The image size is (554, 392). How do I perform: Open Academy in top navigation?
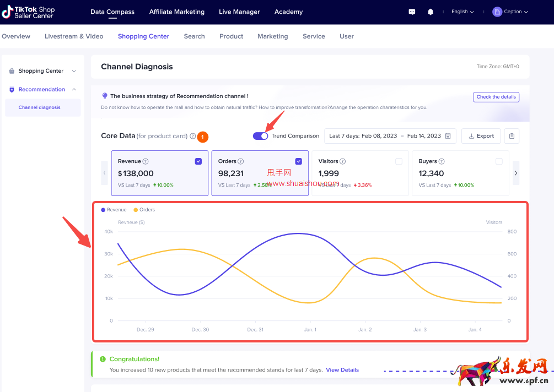[288, 12]
